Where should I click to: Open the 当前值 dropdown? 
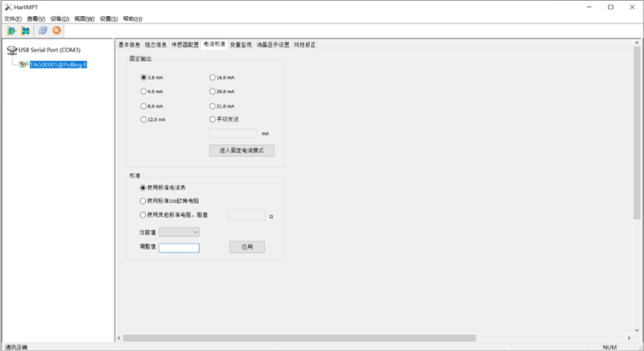[x=179, y=232]
